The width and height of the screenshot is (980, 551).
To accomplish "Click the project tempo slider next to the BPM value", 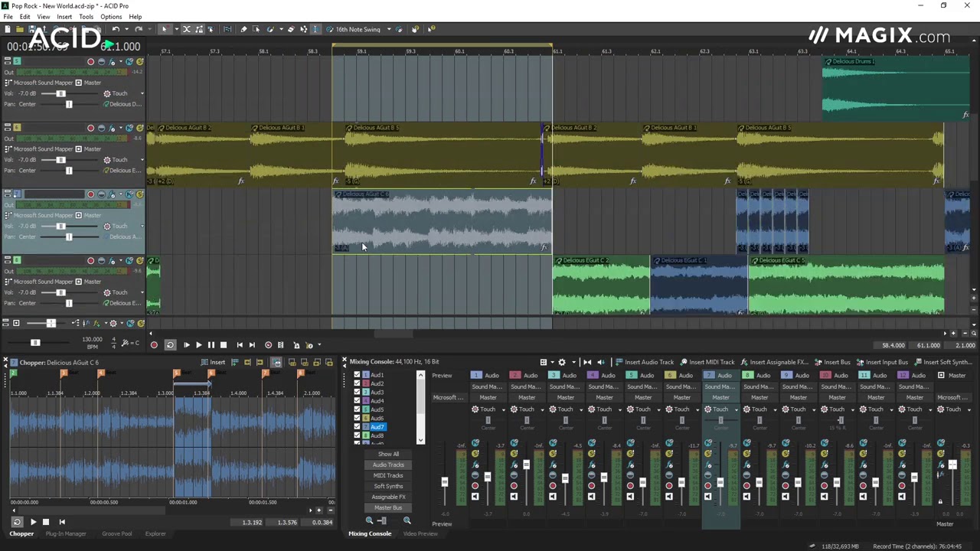I will click(x=34, y=342).
